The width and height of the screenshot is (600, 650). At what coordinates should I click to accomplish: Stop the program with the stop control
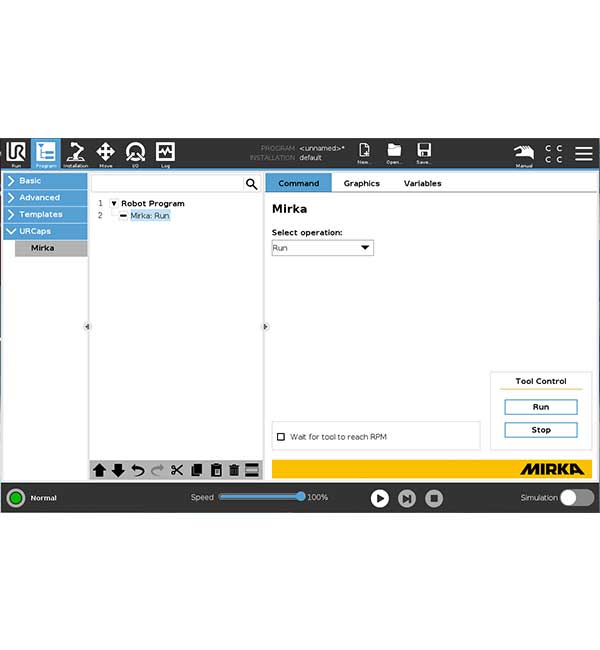click(434, 498)
